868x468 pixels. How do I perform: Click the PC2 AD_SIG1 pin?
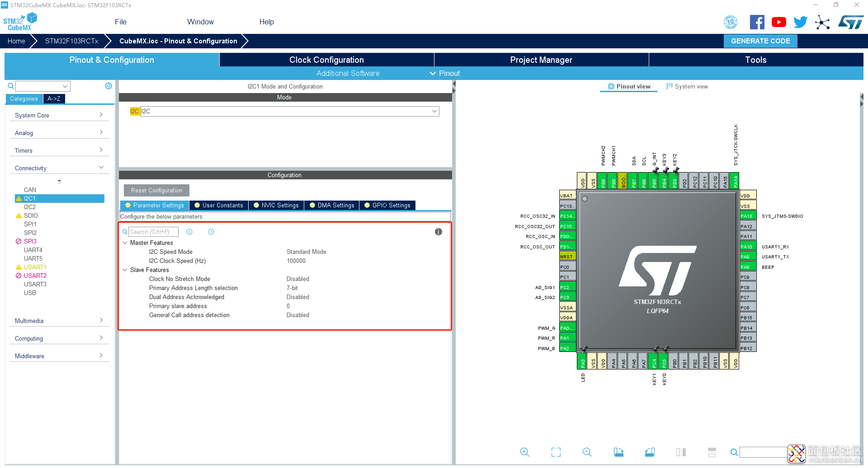point(567,287)
